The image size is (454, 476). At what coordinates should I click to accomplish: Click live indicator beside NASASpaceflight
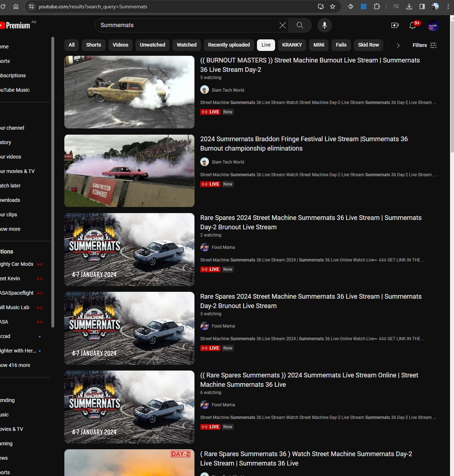tap(40, 293)
